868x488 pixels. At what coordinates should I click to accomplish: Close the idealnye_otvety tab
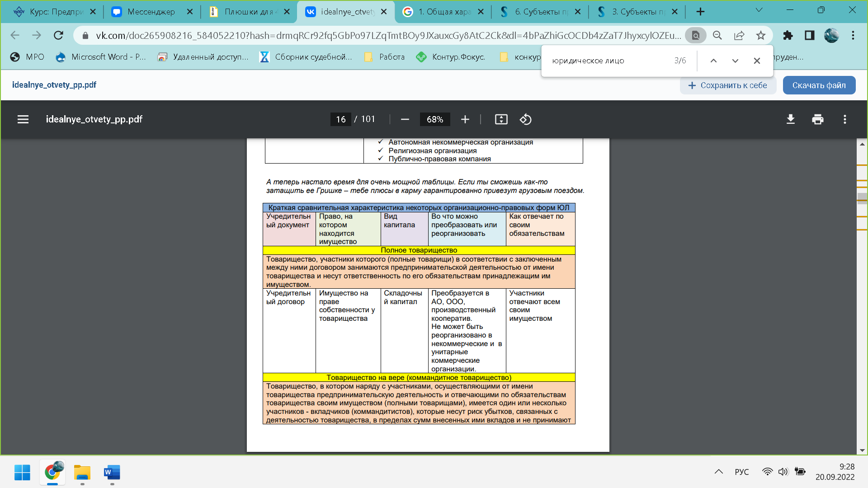(x=384, y=12)
